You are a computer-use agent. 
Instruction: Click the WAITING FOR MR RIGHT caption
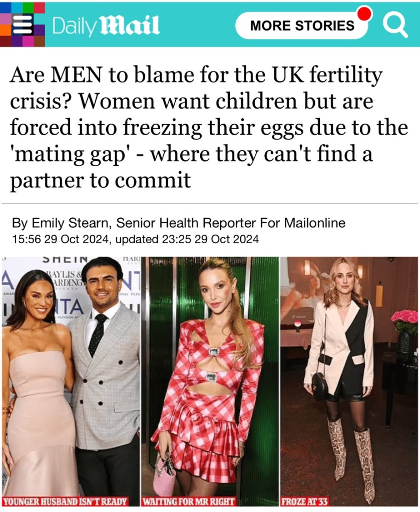tap(188, 501)
